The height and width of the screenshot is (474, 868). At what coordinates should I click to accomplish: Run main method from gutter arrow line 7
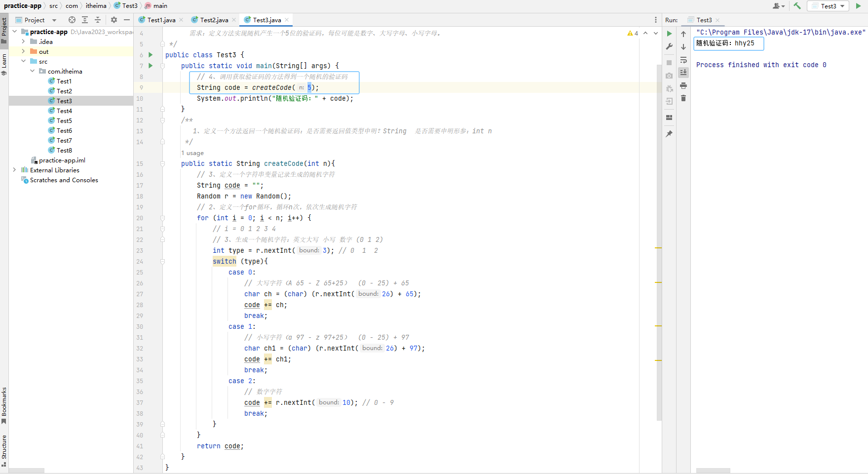[151, 66]
